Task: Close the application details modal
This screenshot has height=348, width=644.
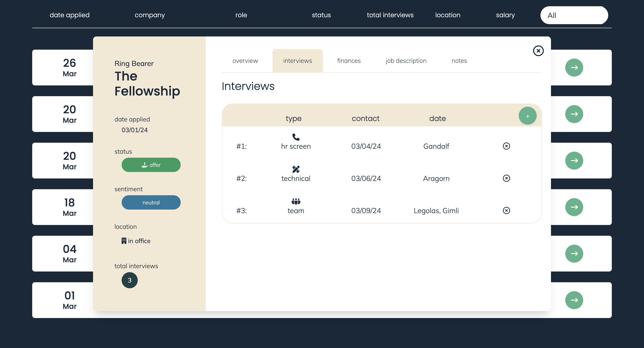Action: 538,51
